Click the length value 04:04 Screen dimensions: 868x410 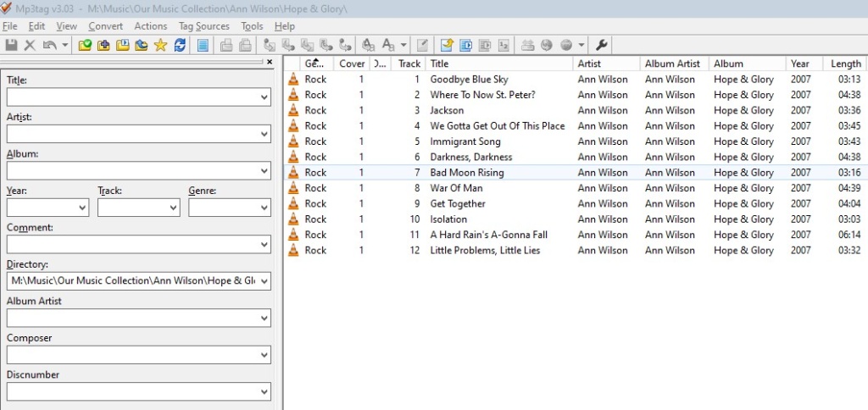pos(849,203)
